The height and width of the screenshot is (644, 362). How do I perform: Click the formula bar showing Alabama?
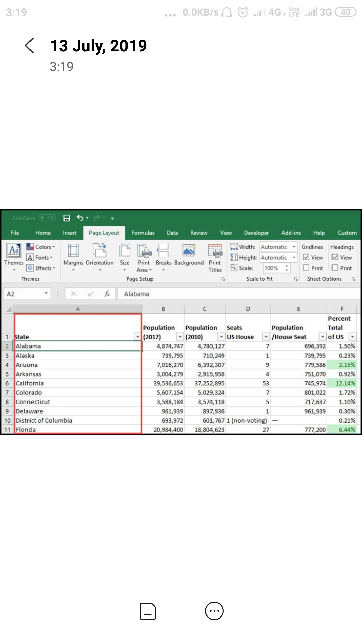(x=235, y=294)
